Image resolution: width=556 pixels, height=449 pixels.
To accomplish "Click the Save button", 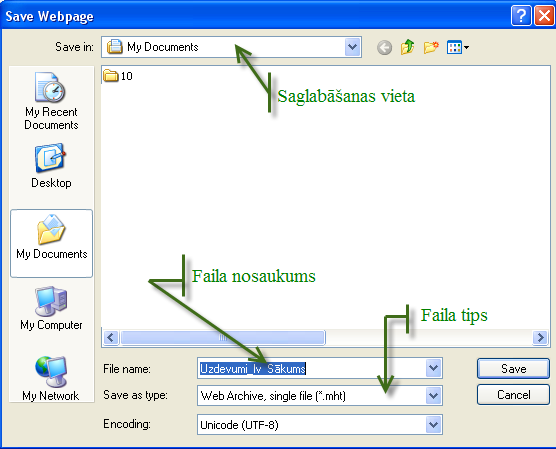I will (x=513, y=368).
